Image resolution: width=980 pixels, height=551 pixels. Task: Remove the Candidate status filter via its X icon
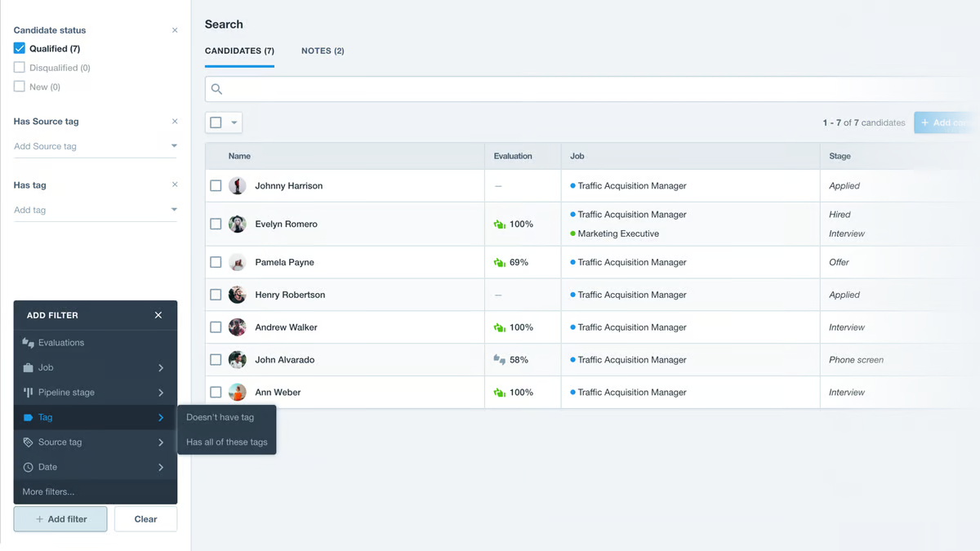175,29
